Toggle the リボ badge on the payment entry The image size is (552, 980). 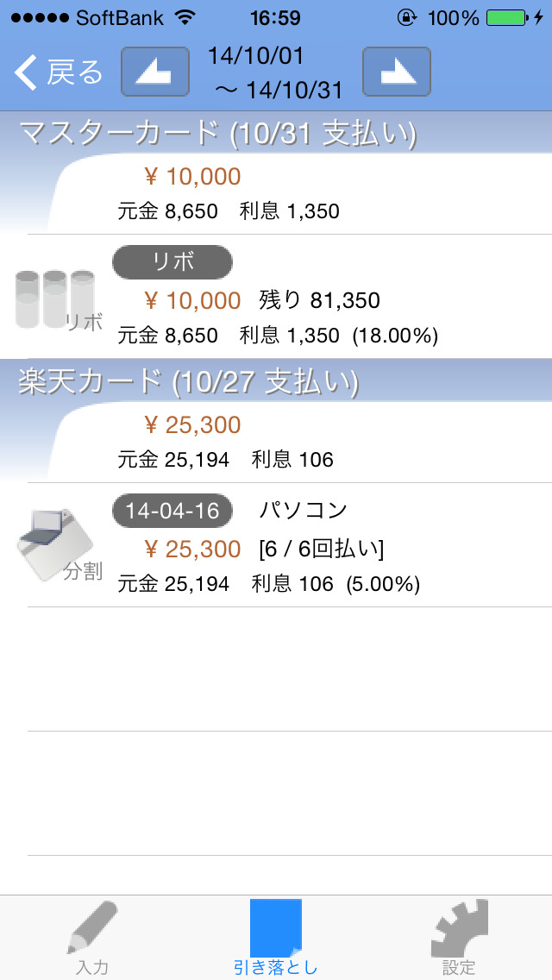(x=172, y=262)
